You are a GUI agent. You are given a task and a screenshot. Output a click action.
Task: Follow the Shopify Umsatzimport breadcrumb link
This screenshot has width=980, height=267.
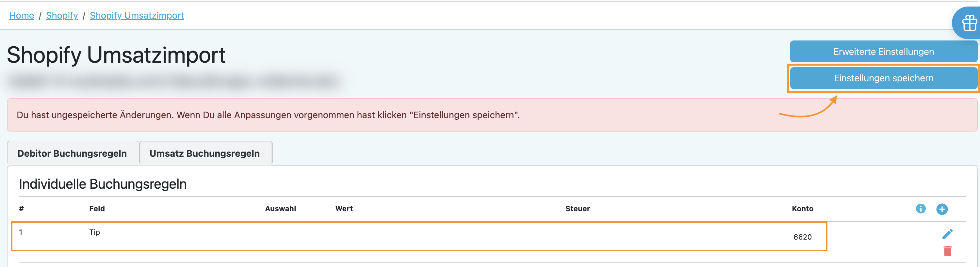click(137, 16)
